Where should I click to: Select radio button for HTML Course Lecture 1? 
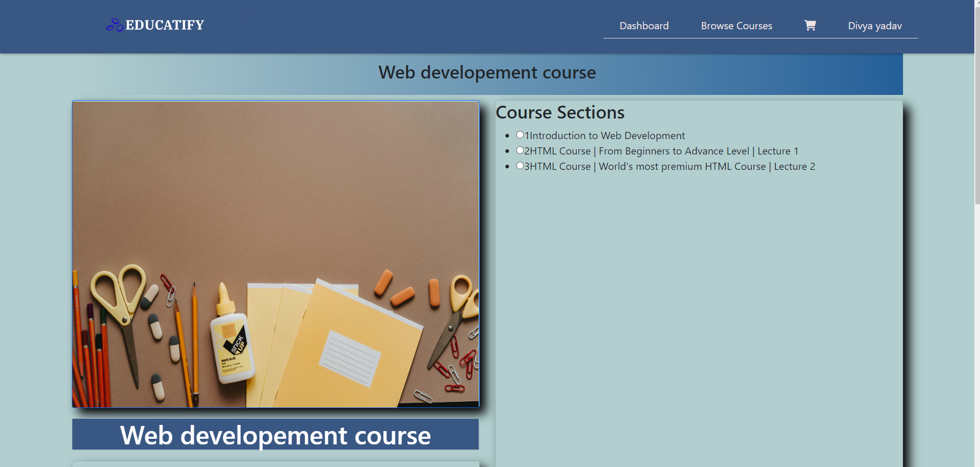coord(520,150)
